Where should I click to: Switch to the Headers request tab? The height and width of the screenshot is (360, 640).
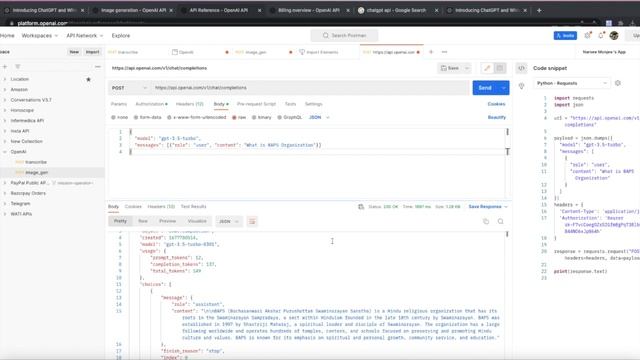click(x=189, y=104)
